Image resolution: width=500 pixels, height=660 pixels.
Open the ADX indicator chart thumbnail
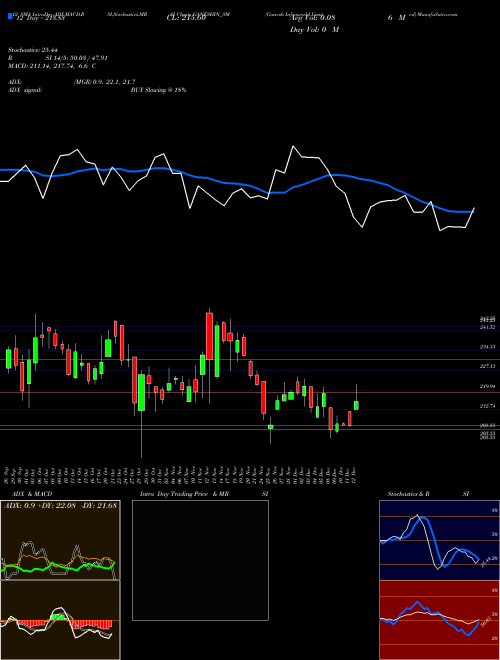click(60, 540)
